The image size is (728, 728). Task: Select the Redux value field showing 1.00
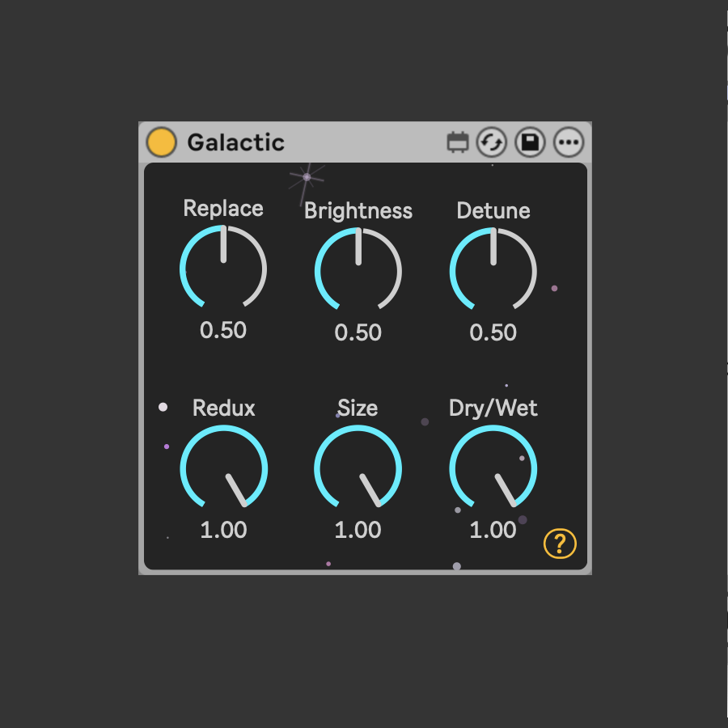[x=223, y=530]
